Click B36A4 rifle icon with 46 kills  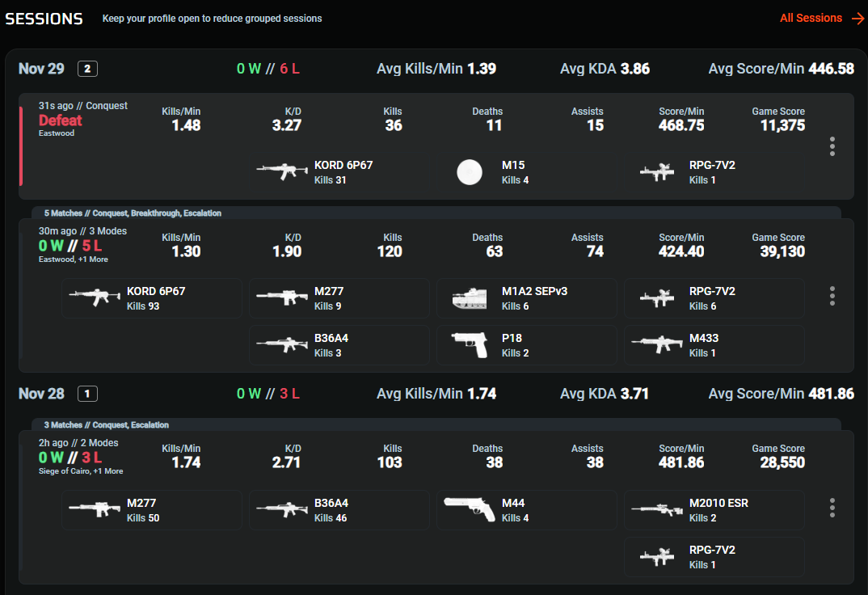pyautogui.click(x=282, y=509)
